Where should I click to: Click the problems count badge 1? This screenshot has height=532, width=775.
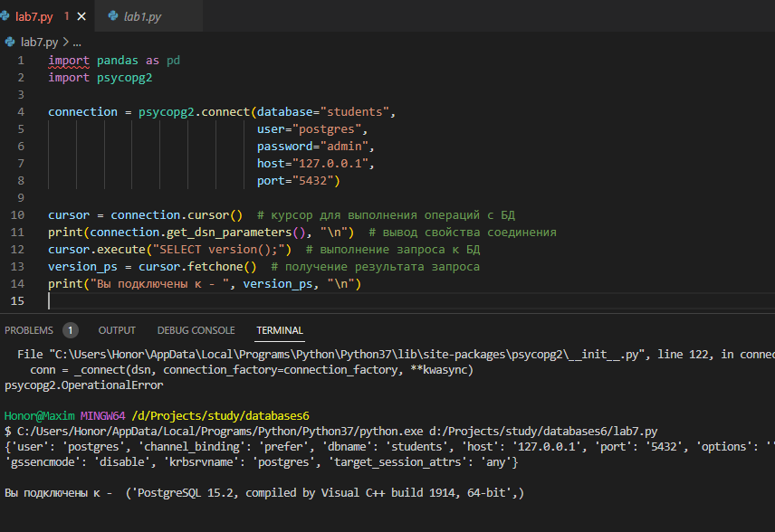(71, 330)
